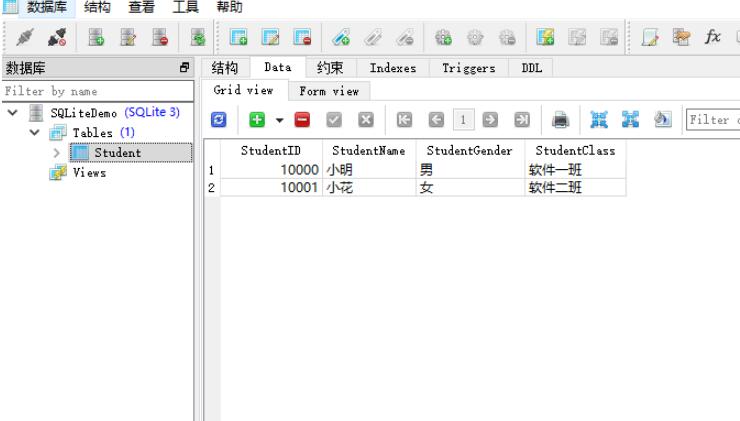Click the grayed delete index icon

click(405, 37)
